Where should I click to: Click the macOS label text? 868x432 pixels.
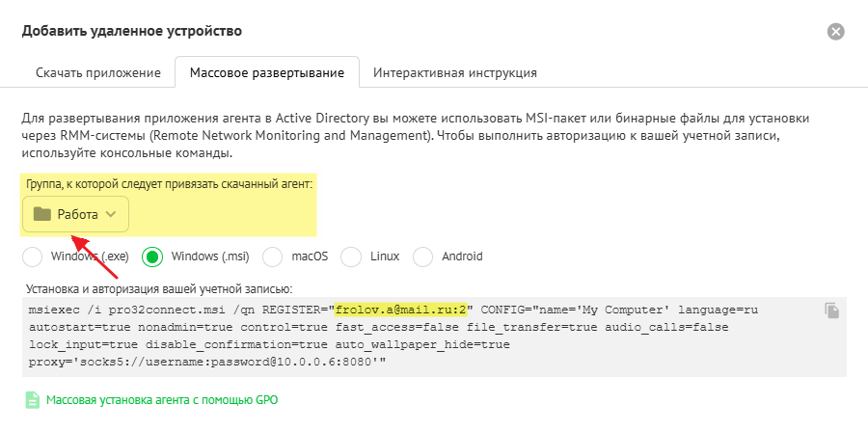[x=310, y=256]
